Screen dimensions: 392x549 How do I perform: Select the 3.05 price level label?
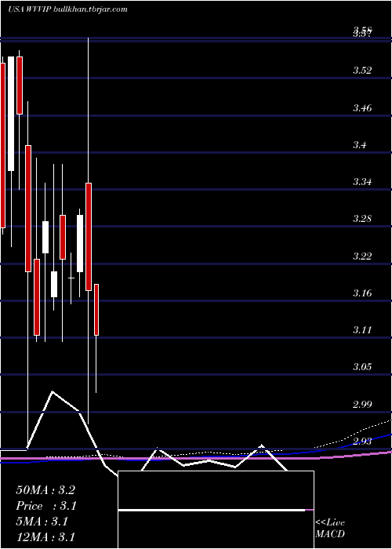pyautogui.click(x=362, y=367)
